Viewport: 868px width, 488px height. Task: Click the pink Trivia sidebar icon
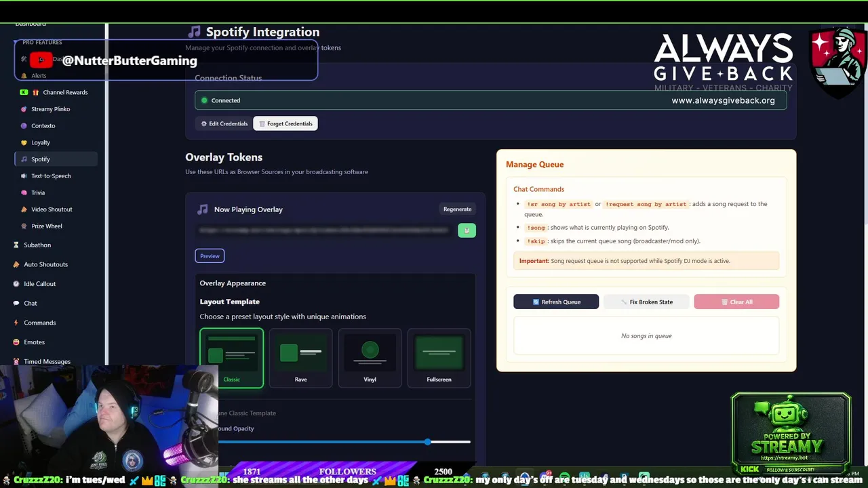coord(24,192)
